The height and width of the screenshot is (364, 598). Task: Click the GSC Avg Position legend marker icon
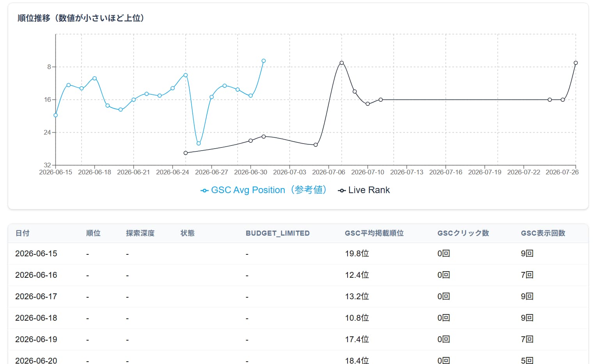coord(204,190)
